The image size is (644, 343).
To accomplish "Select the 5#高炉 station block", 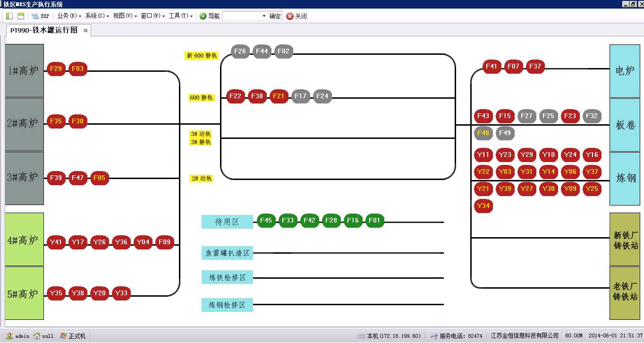I will coord(24,293).
